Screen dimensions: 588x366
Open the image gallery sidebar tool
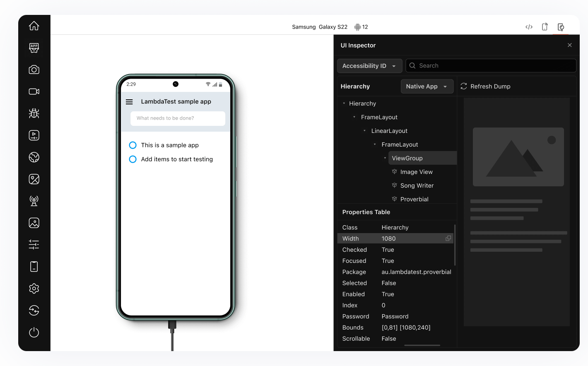[34, 223]
